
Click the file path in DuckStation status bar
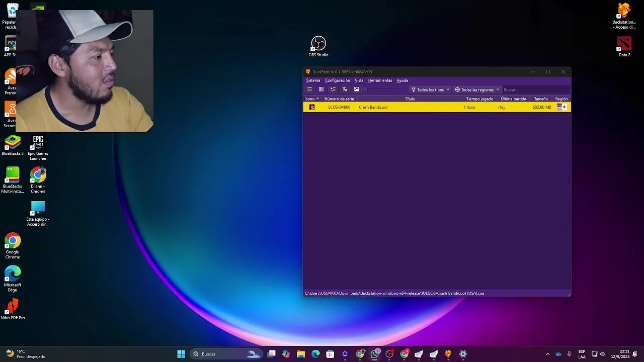coord(394,293)
